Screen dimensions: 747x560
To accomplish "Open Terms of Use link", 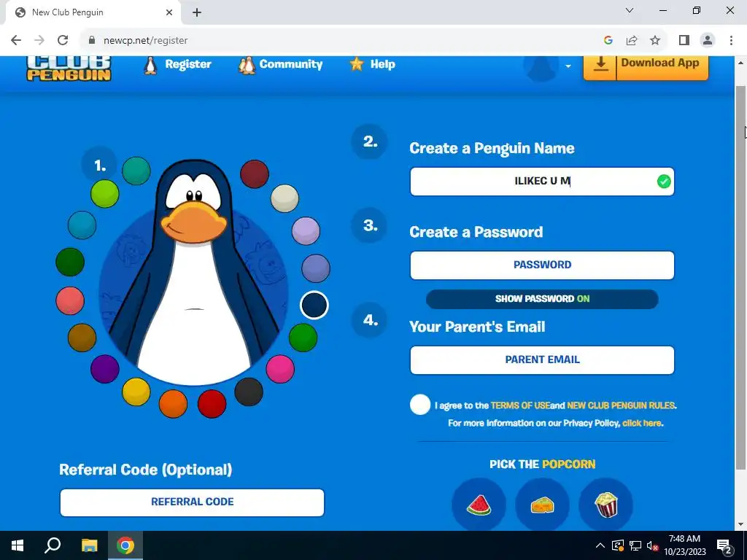I will pos(520,405).
